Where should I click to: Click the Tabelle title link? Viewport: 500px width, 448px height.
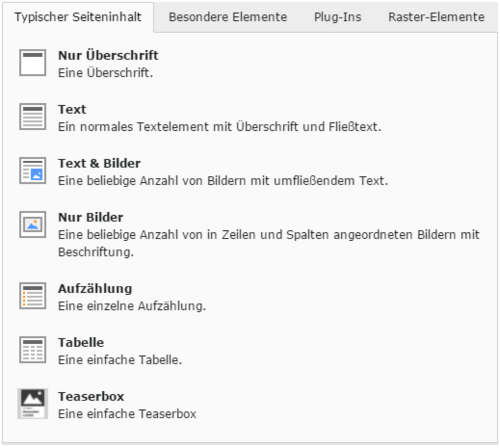pos(81,343)
